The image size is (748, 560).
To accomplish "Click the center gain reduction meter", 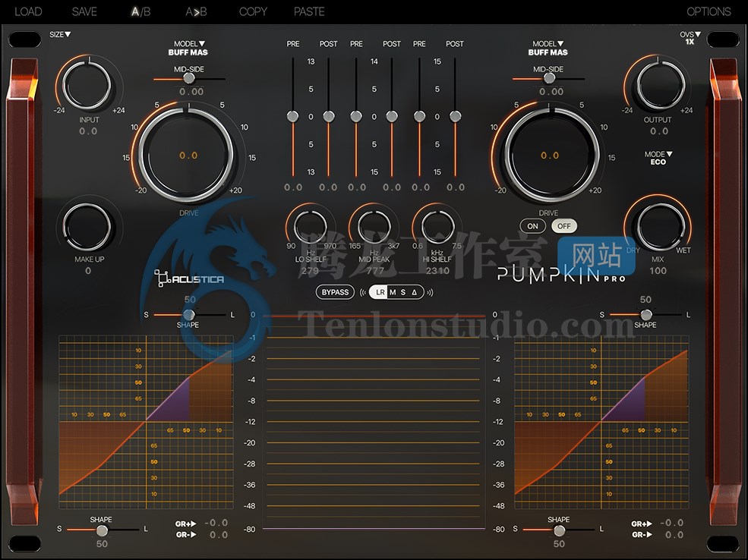I will (x=374, y=422).
